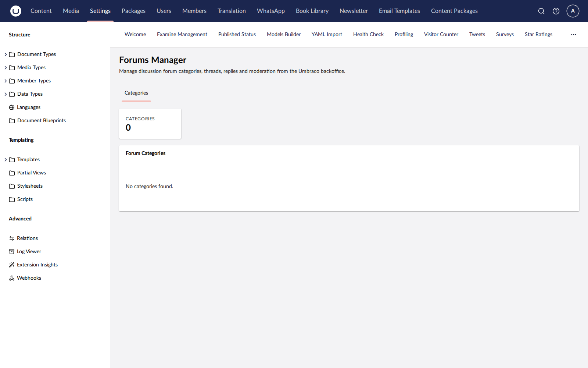This screenshot has width=588, height=368.
Task: Open the Newsletter section
Action: tap(354, 11)
